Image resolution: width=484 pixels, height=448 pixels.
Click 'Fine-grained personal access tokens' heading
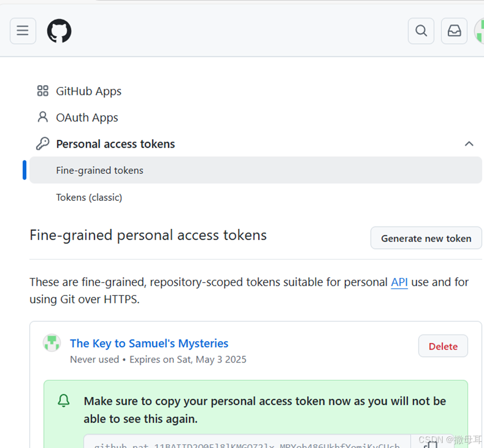click(148, 235)
